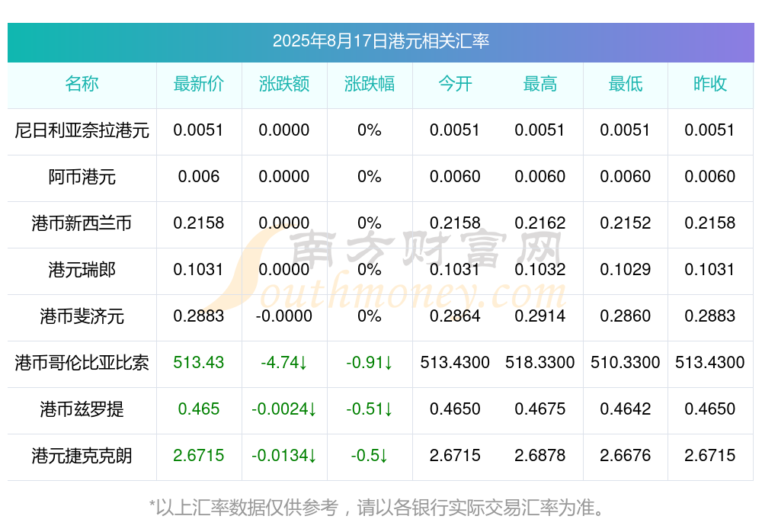Click the row name 港元瑞郎

82,269
